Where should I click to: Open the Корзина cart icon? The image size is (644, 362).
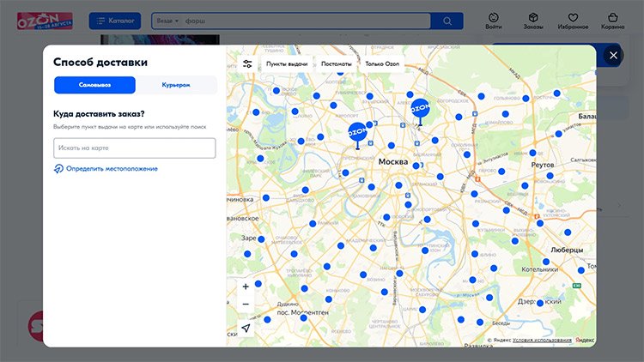pos(613,21)
